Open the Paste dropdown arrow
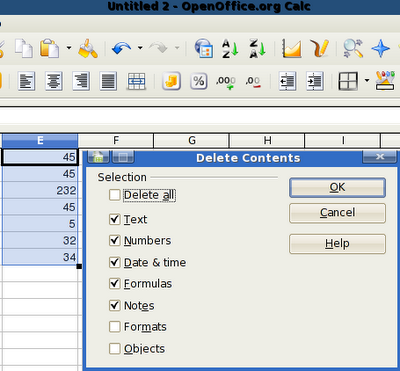 pyautogui.click(x=69, y=48)
